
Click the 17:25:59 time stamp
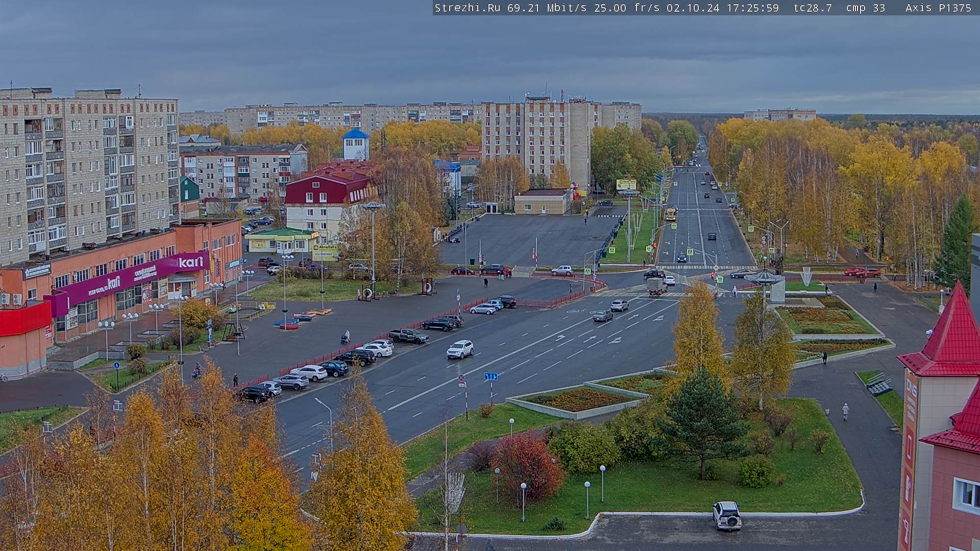click(752, 8)
